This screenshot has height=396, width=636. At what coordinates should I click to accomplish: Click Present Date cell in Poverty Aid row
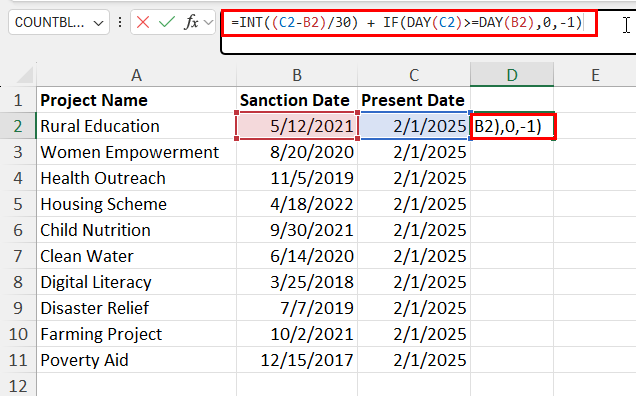pos(414,359)
